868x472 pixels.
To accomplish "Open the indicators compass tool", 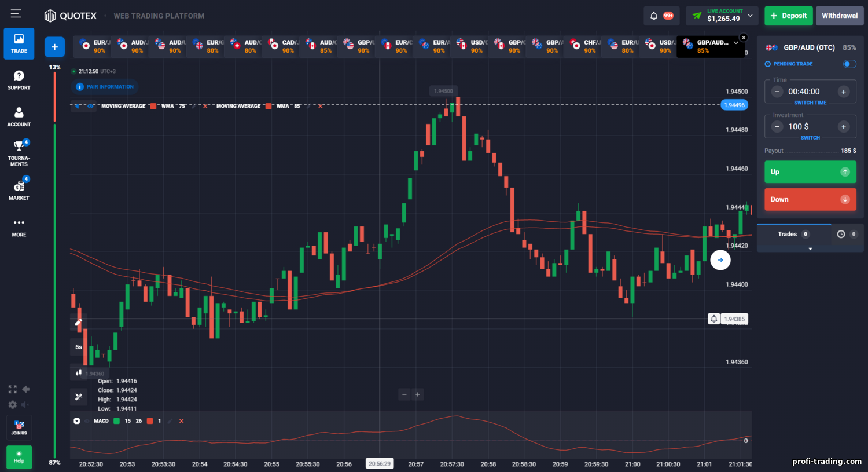I will tap(79, 397).
